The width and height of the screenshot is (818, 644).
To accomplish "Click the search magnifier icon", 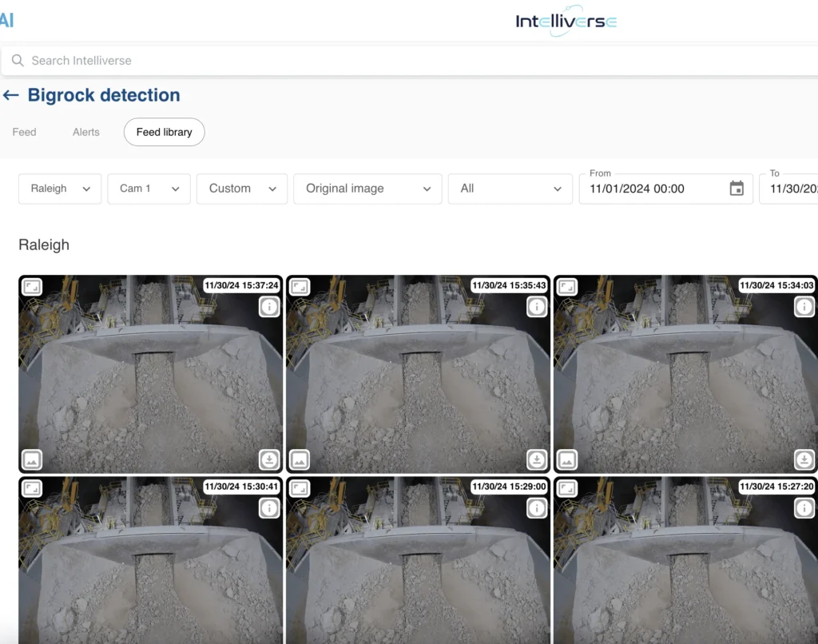I will pos(18,61).
